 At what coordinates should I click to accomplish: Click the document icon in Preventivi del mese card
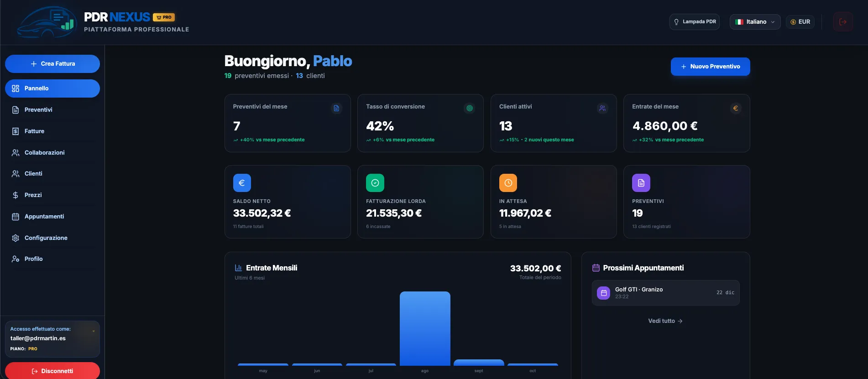click(336, 108)
